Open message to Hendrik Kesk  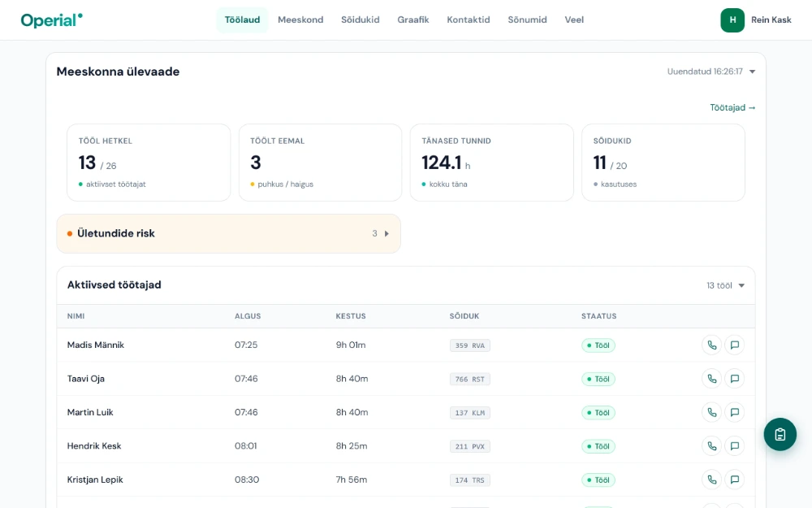734,446
